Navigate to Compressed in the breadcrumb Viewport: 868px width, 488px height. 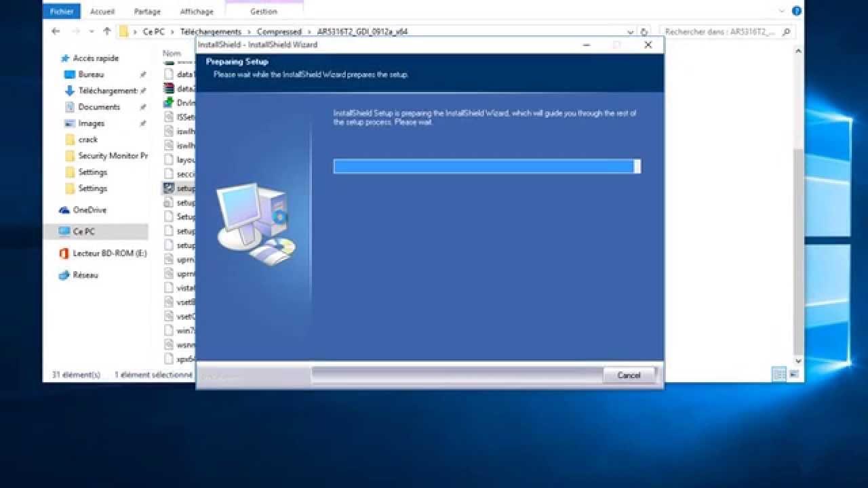tap(279, 32)
